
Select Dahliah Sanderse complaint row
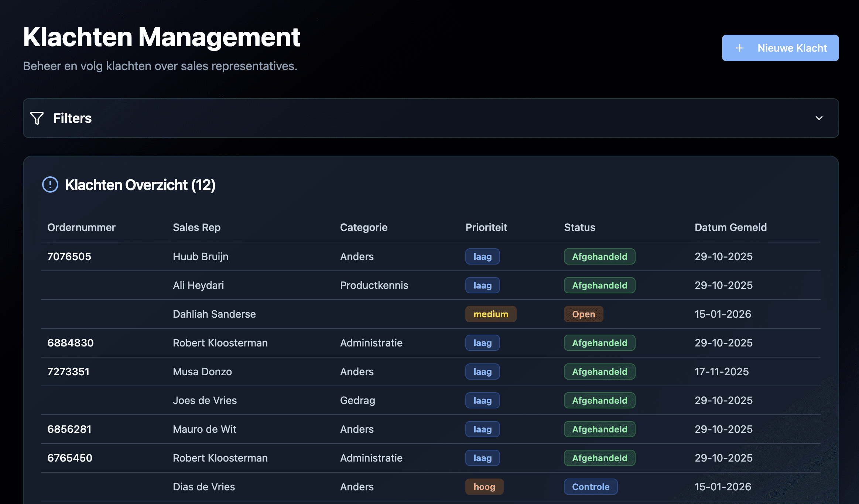[214, 314]
